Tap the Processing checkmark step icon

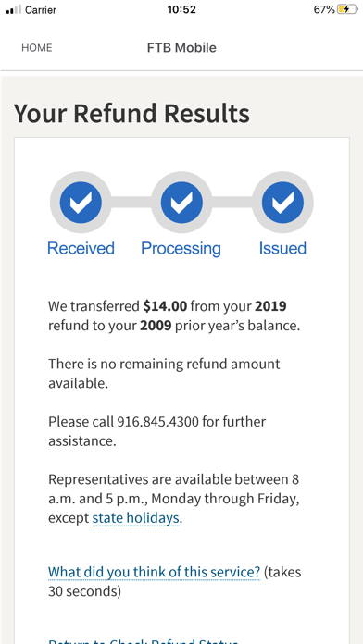click(181, 203)
